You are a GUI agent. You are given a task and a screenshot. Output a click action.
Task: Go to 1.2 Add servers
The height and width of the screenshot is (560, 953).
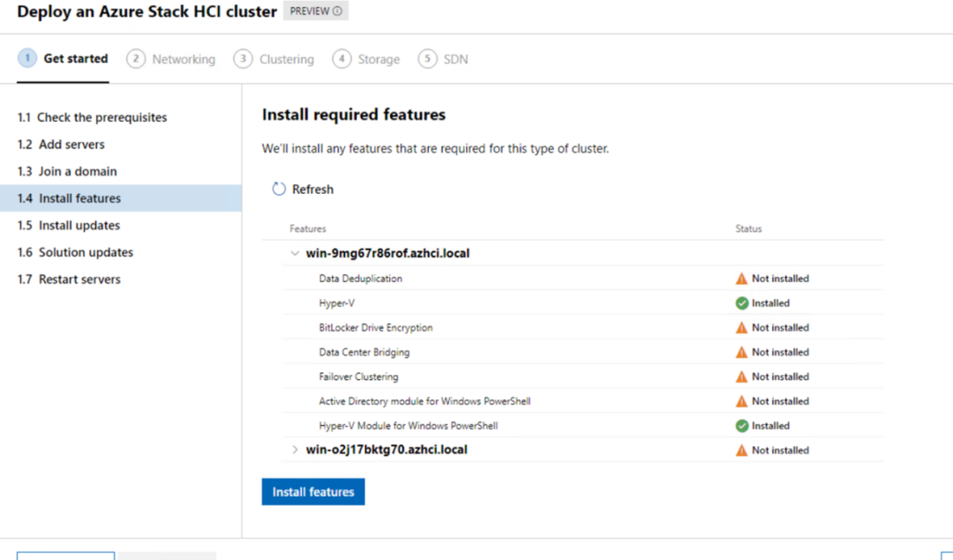[x=61, y=145]
